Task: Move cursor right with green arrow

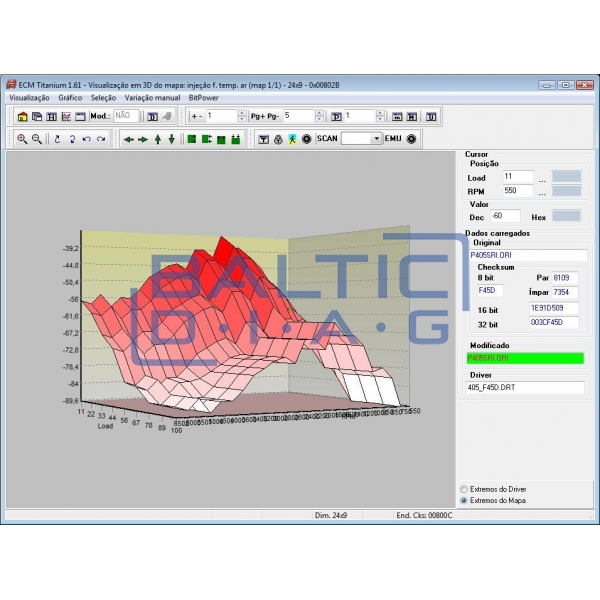Action: tap(143, 139)
